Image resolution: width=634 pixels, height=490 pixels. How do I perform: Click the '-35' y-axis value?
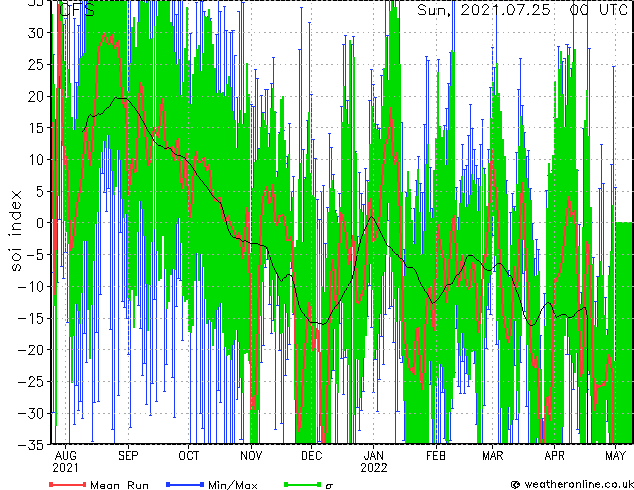[31, 445]
